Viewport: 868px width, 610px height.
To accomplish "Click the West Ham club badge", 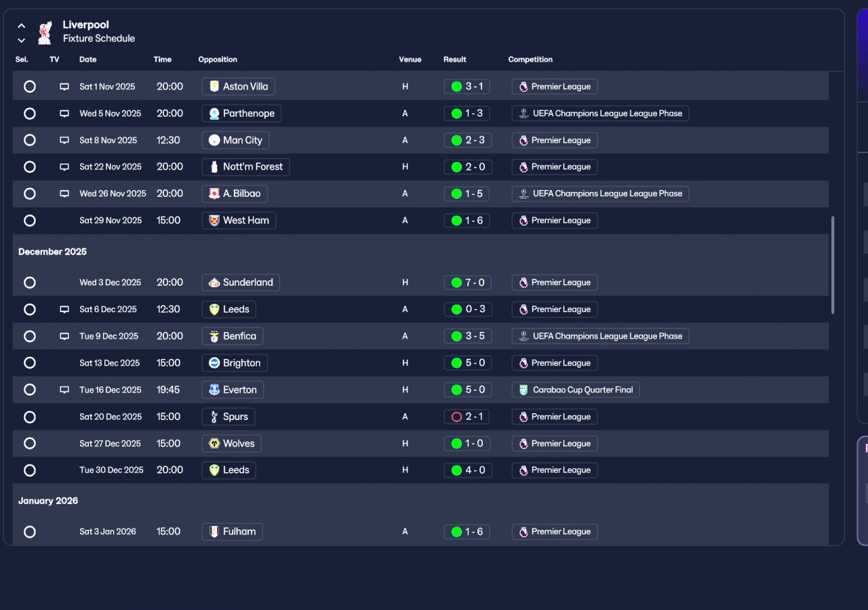I will coord(214,221).
